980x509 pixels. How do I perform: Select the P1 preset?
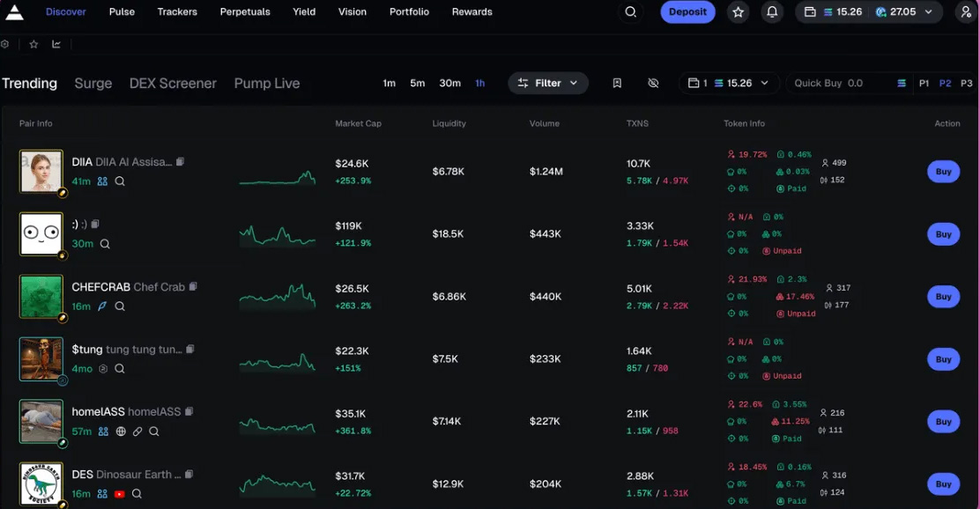924,83
